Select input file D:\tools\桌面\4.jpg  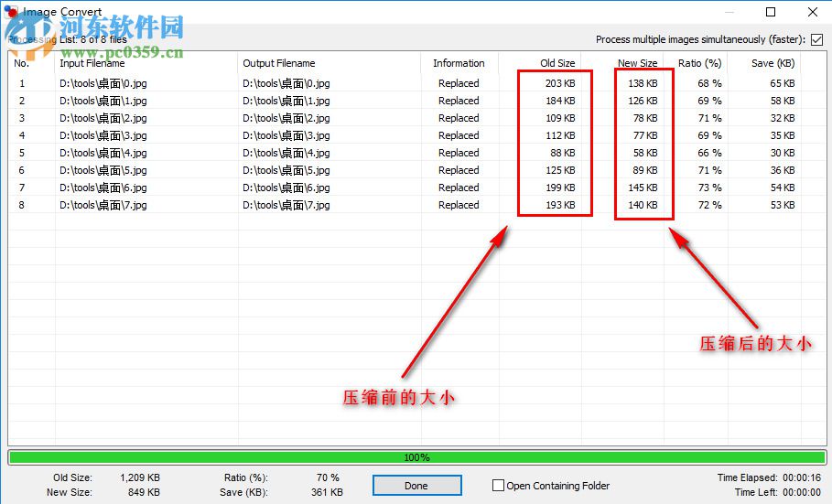tap(103, 153)
